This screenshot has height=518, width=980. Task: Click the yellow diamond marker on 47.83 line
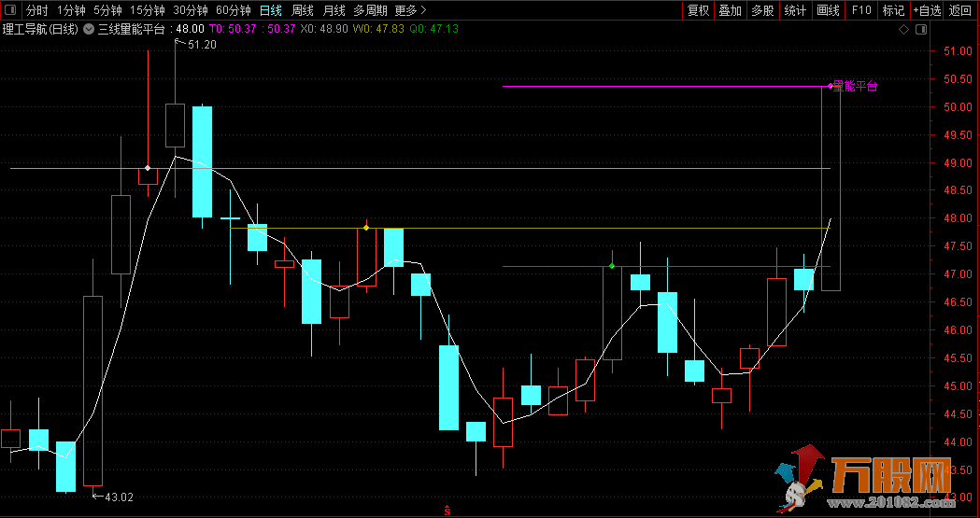click(x=366, y=228)
